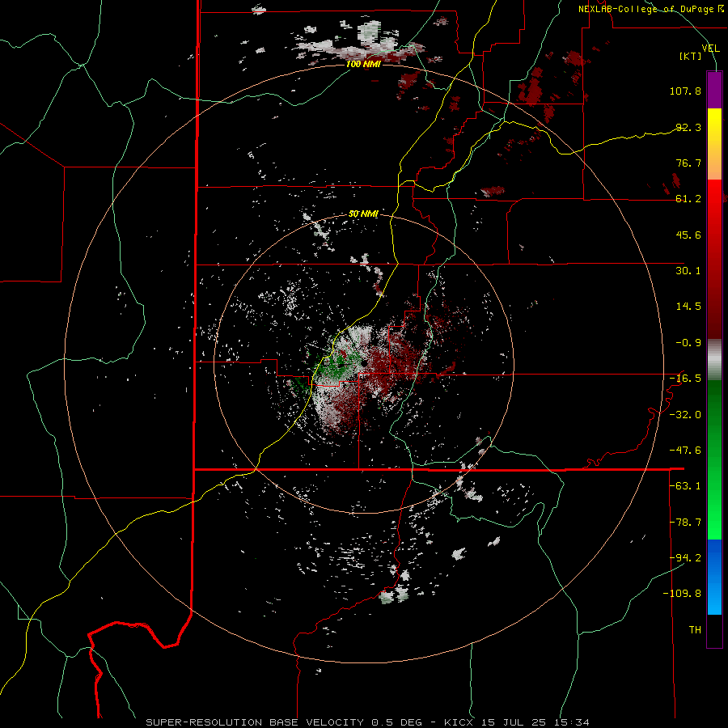The image size is (728, 728).
Task: Select the -32.0 velocity scale value
Action: click(685, 415)
